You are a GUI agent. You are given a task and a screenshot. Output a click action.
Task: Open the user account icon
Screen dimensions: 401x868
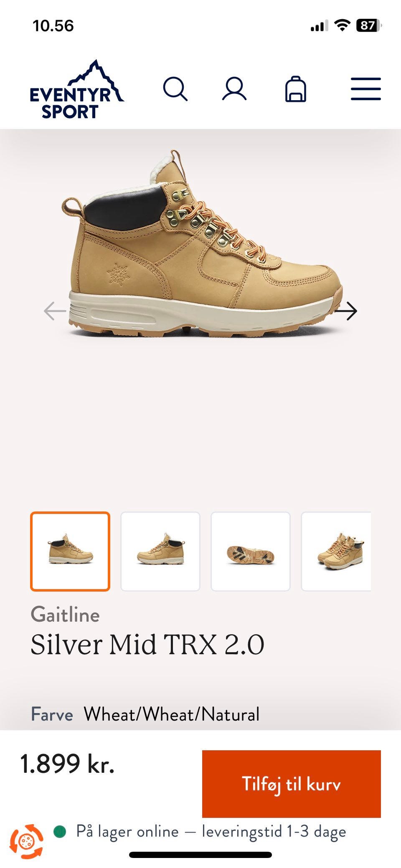pos(234,89)
